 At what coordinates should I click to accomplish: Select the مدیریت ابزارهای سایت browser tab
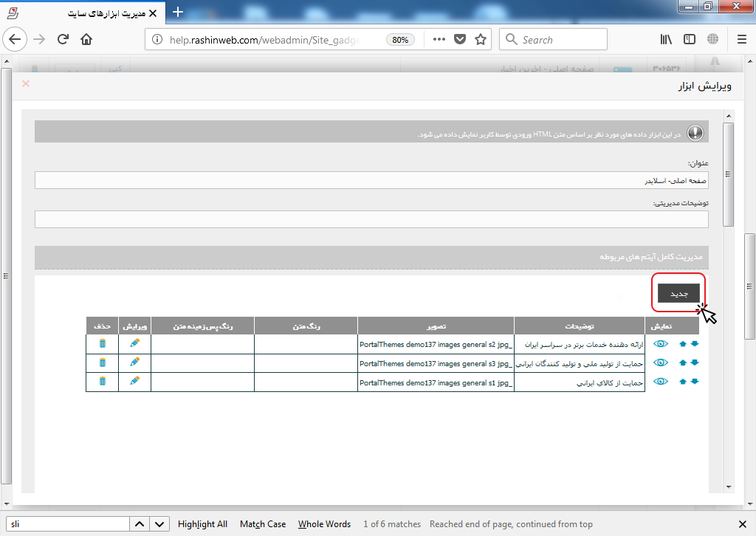[96, 13]
